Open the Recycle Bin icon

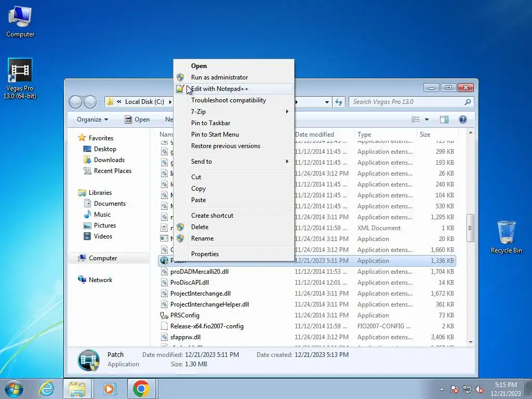[506, 237]
